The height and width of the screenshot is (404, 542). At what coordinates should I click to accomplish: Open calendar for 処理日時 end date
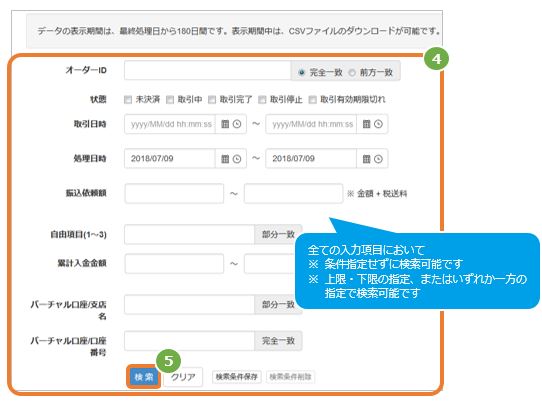366,159
